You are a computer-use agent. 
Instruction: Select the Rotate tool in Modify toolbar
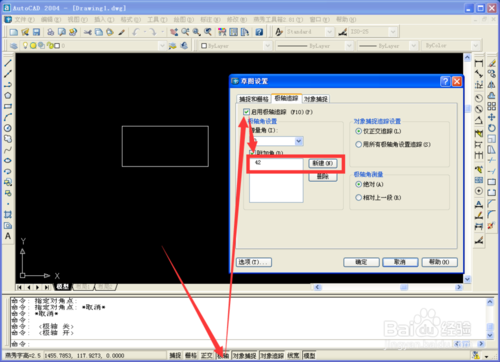[491, 128]
